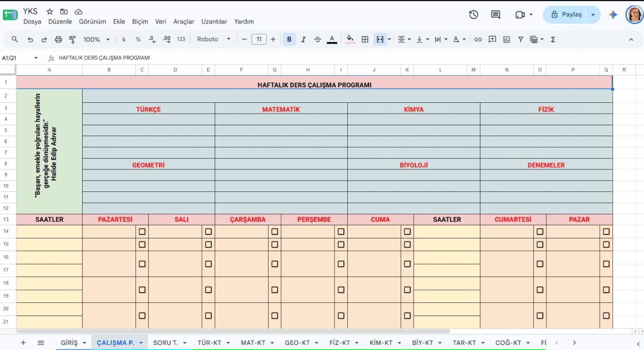Activate the paint format roller tool
This screenshot has height=350, width=644.
(x=72, y=40)
